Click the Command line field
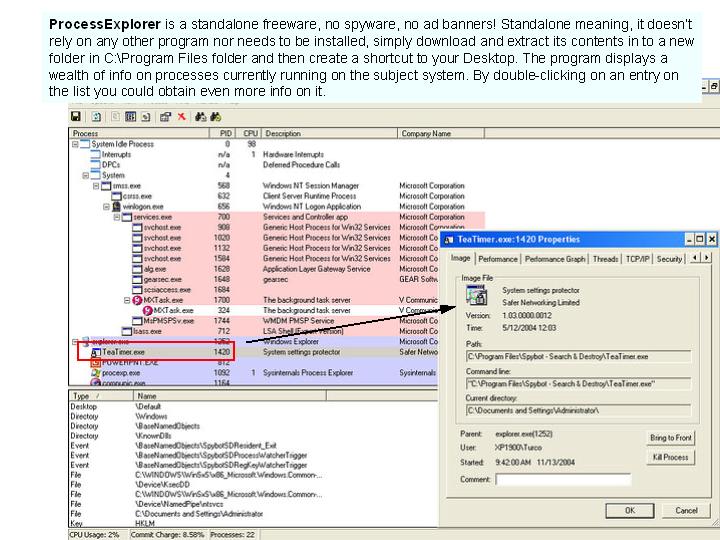 (579, 384)
